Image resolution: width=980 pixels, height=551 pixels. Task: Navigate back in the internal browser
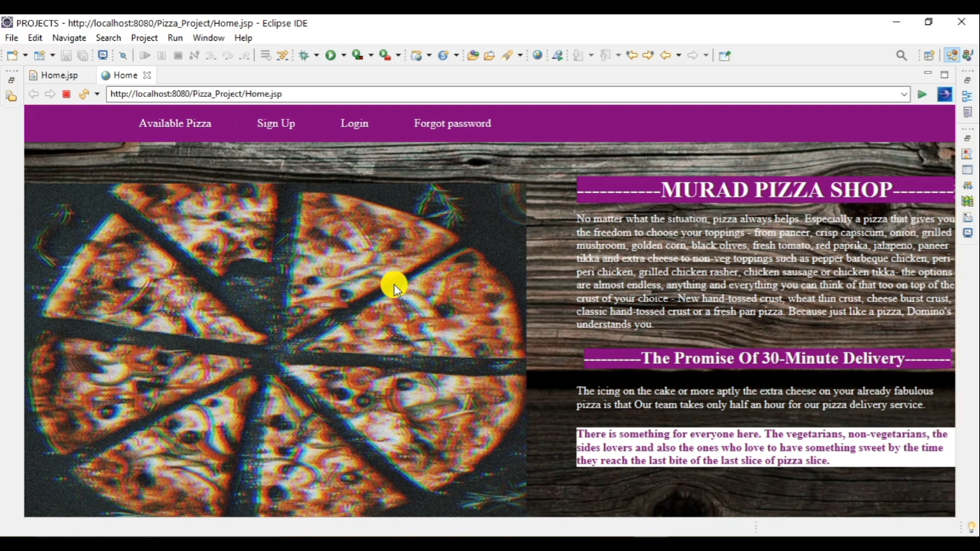coord(34,93)
